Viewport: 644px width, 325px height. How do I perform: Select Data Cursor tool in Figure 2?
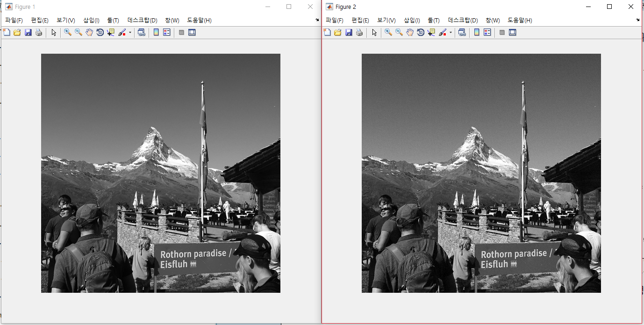431,33
